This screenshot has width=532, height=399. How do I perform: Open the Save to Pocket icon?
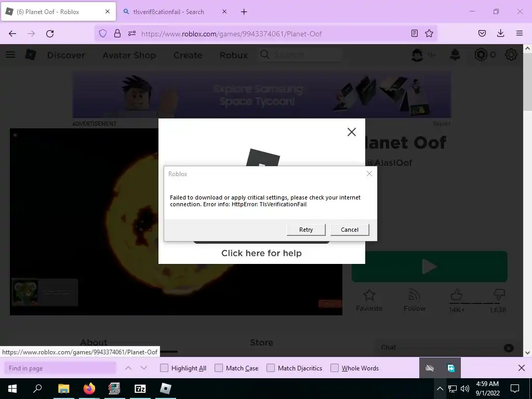coord(482,33)
